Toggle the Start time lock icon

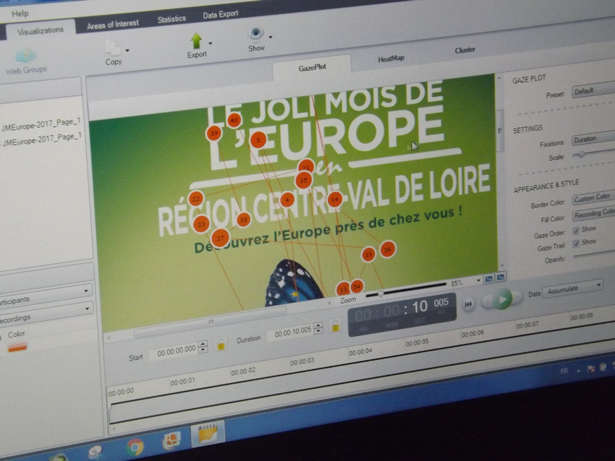(x=220, y=344)
